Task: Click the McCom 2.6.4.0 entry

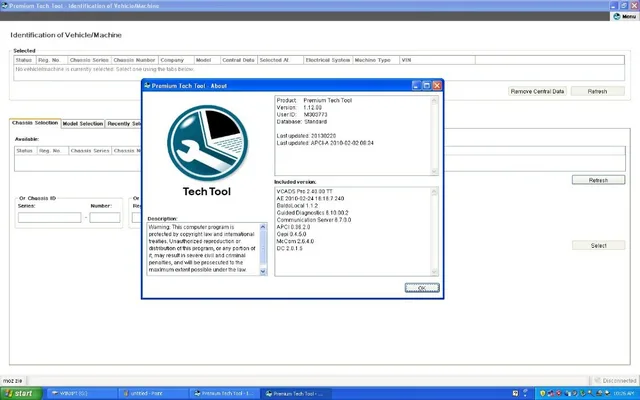Action: tap(295, 241)
